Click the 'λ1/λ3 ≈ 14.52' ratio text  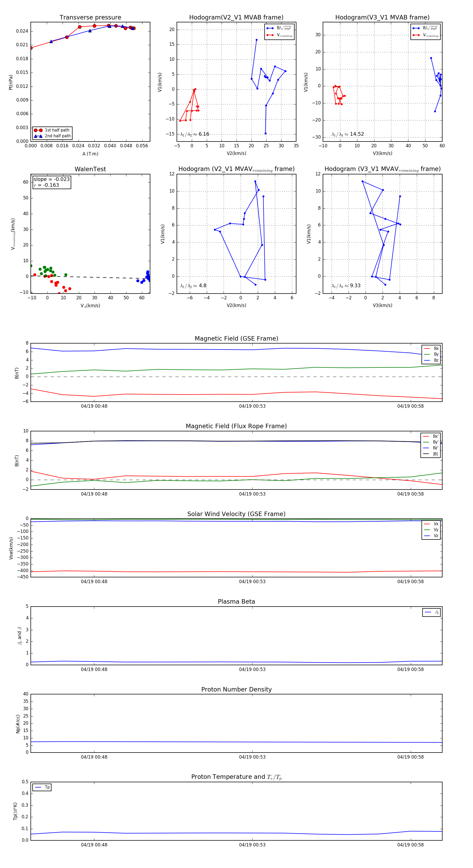pos(348,134)
